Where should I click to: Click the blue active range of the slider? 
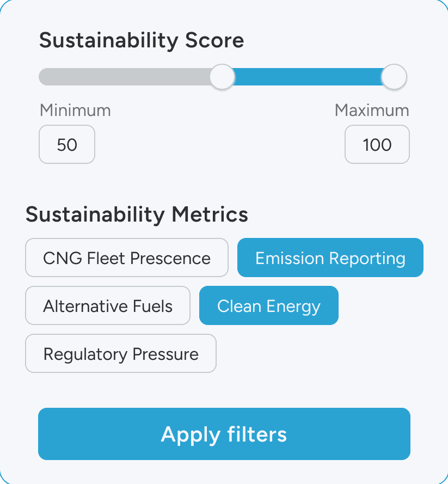click(x=308, y=77)
